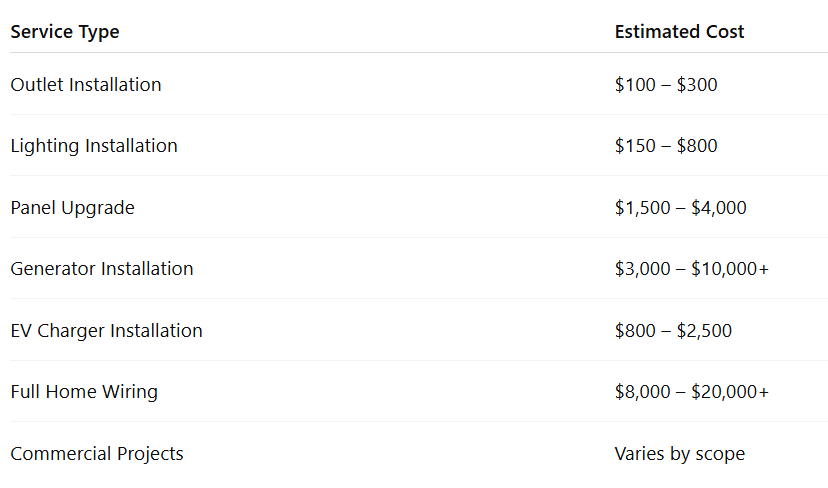Click the $2,500 EV Charger maximum price
Viewport: 828px width, 488px height.
coord(705,331)
